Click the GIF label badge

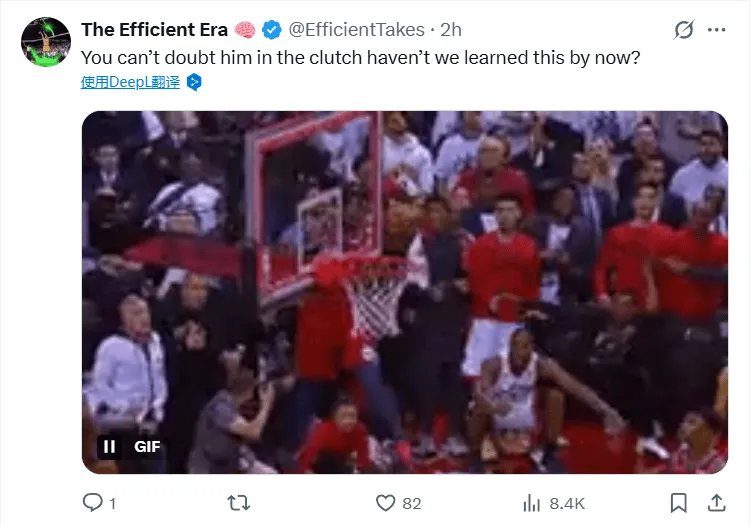tap(147, 446)
